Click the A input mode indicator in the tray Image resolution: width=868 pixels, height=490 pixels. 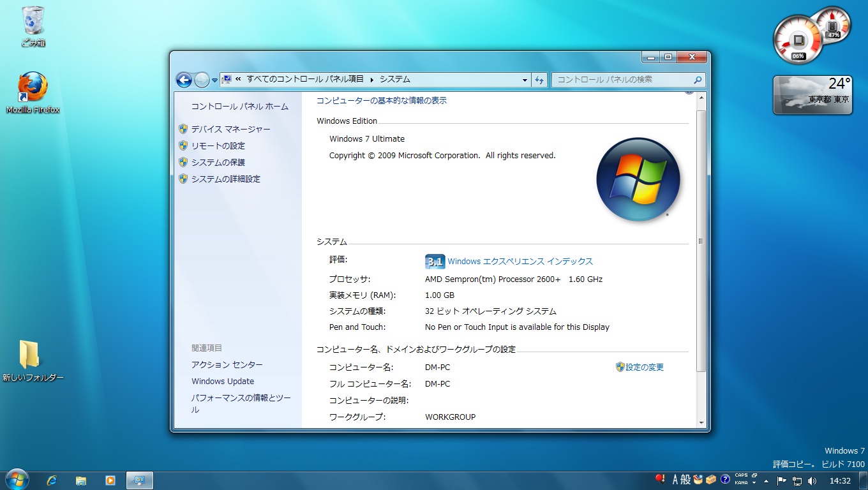coord(675,480)
